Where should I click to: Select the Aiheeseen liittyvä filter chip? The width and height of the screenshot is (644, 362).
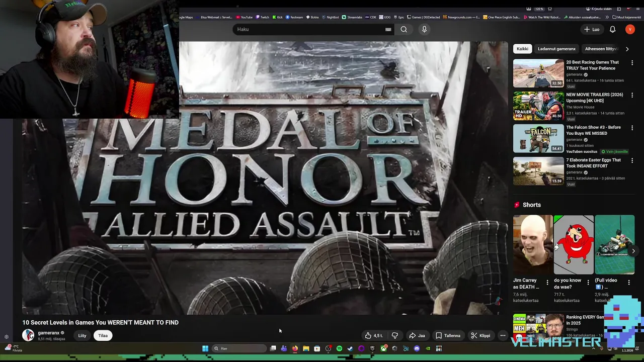601,49
